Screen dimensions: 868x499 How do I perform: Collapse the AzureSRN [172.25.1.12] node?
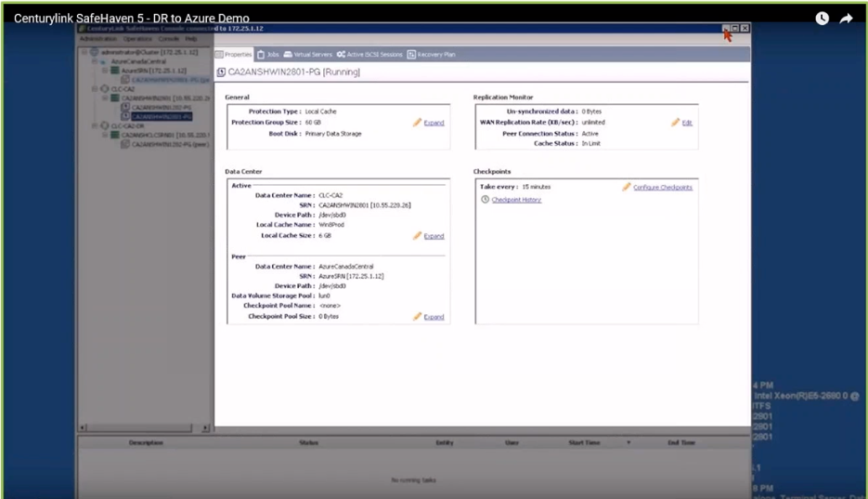[105, 71]
